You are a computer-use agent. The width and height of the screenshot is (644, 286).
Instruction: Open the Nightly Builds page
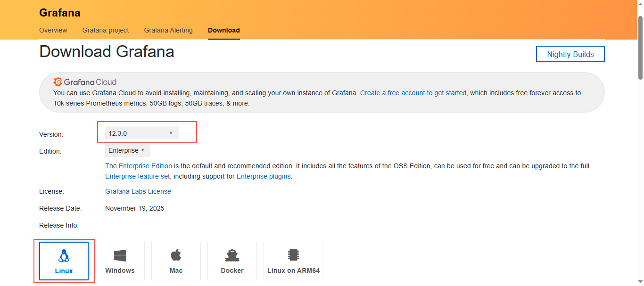pyautogui.click(x=570, y=54)
